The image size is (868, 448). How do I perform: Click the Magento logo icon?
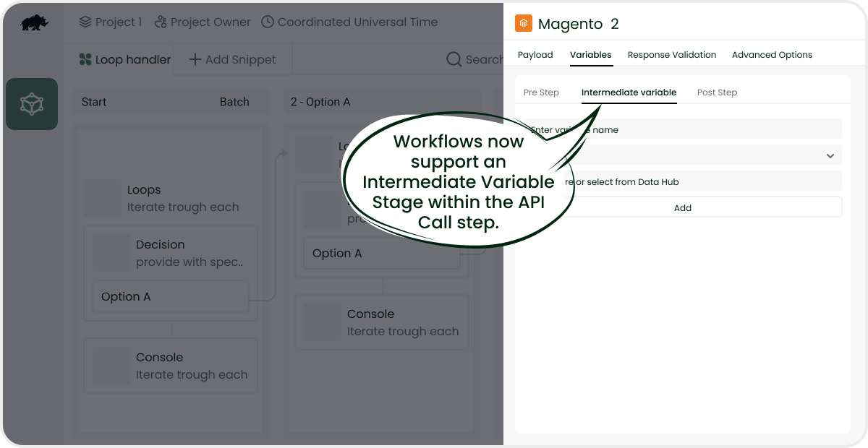[x=523, y=24]
